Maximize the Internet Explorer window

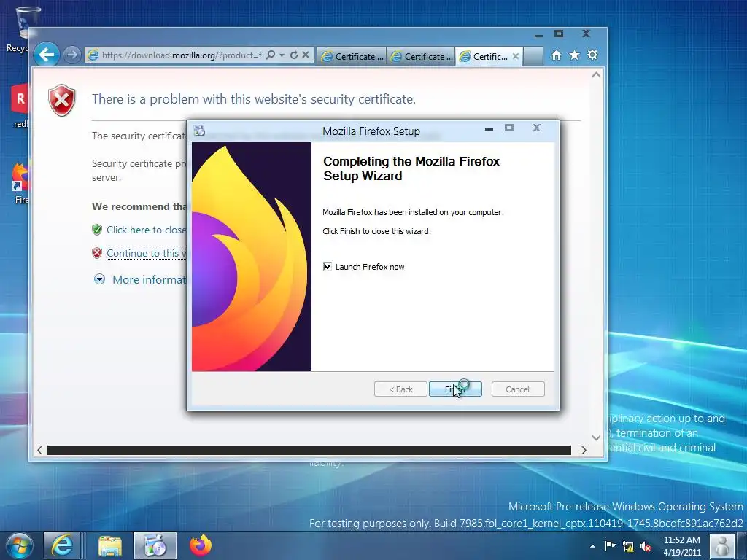[559, 34]
